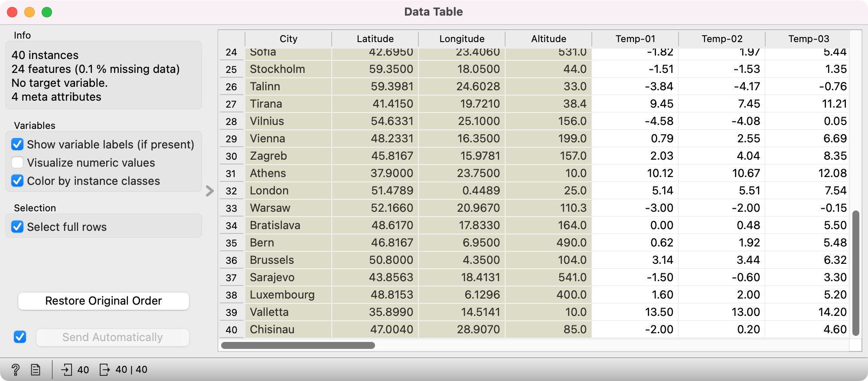The image size is (868, 381).
Task: Click the Send Automatically button
Action: tap(113, 337)
